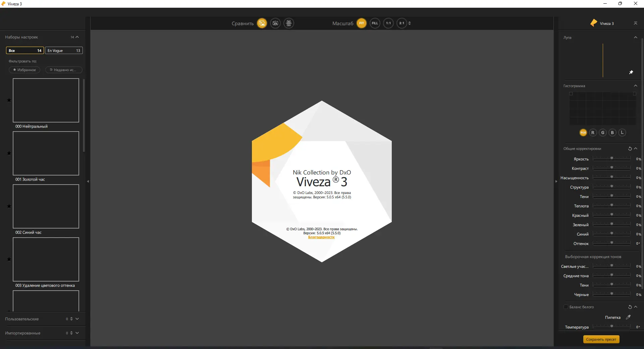Open the zoom level stepper dropdown
Image resolution: width=644 pixels, height=349 pixels.
pos(410,23)
